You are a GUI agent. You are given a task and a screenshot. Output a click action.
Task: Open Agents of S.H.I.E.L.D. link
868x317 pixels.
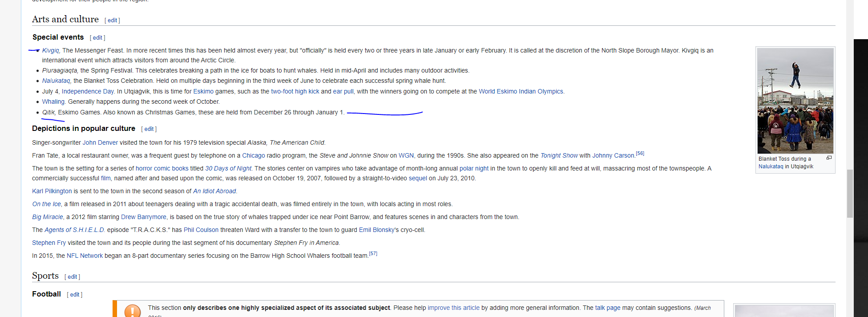pyautogui.click(x=75, y=230)
